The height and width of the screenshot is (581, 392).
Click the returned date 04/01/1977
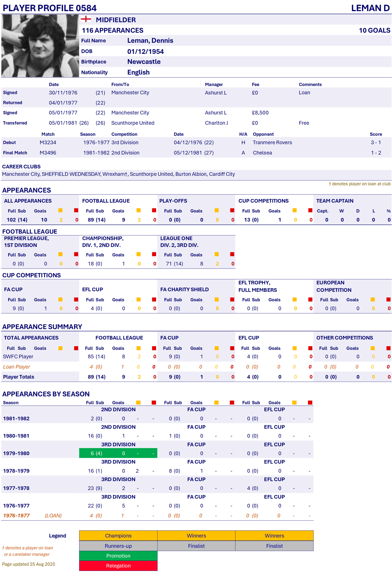pyautogui.click(x=63, y=103)
